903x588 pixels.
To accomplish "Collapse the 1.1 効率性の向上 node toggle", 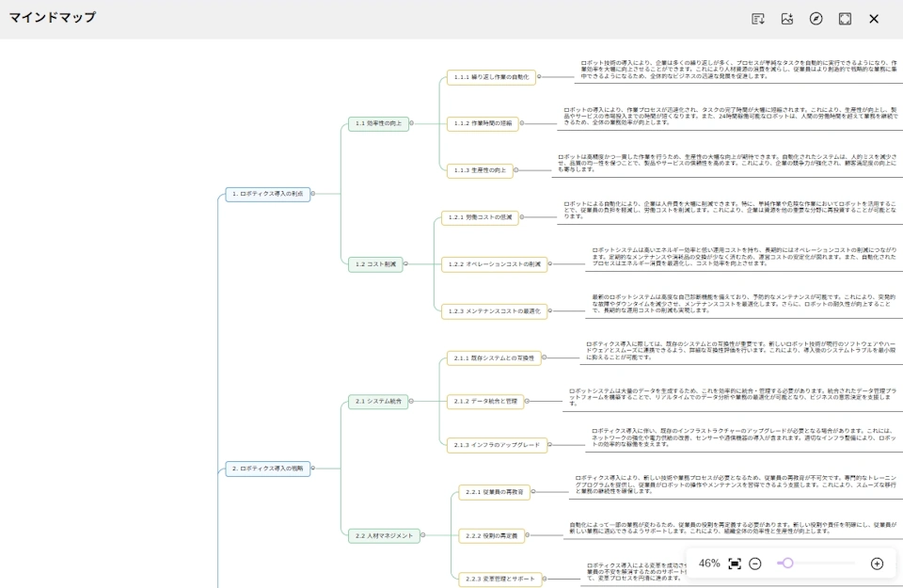I will [x=413, y=123].
